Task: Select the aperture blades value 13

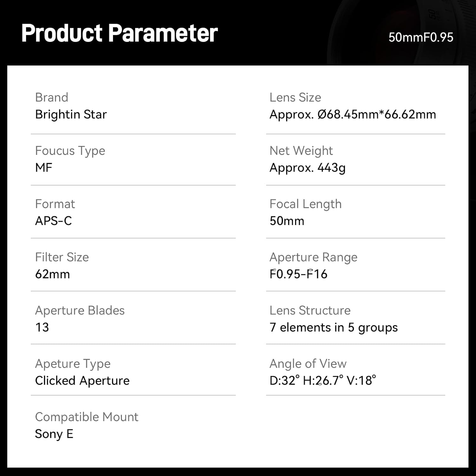Action: click(x=42, y=327)
